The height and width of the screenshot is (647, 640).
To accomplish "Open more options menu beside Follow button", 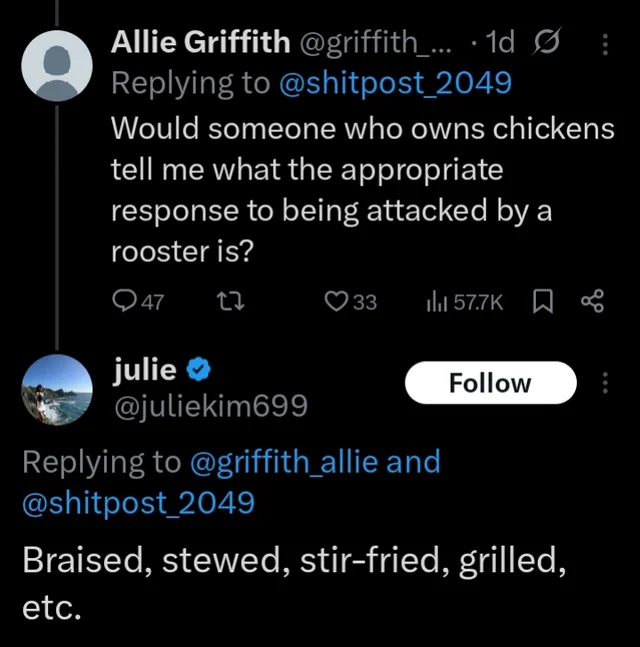I will click(x=605, y=383).
